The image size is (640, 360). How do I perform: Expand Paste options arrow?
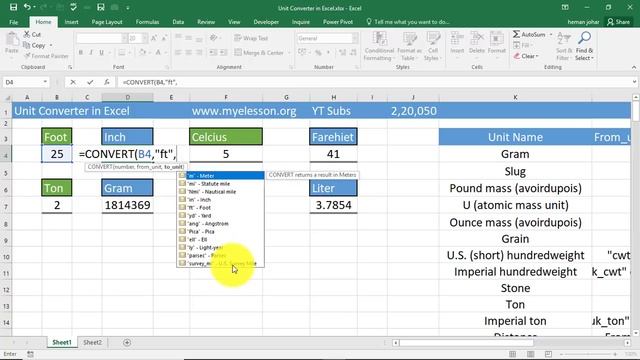tap(11, 58)
